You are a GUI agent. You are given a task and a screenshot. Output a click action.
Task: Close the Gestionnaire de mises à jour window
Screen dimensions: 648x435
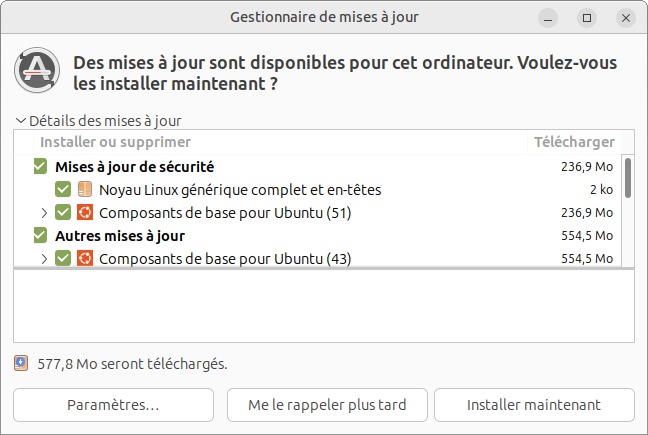(625, 17)
